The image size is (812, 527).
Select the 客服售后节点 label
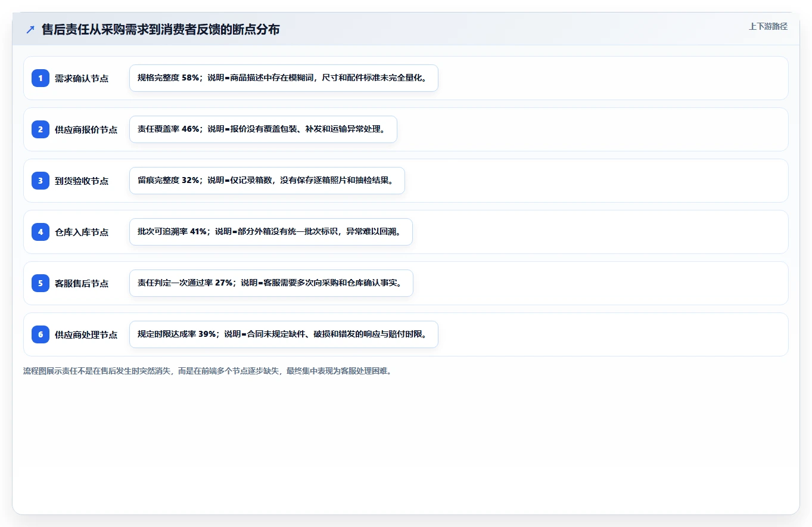coord(82,283)
